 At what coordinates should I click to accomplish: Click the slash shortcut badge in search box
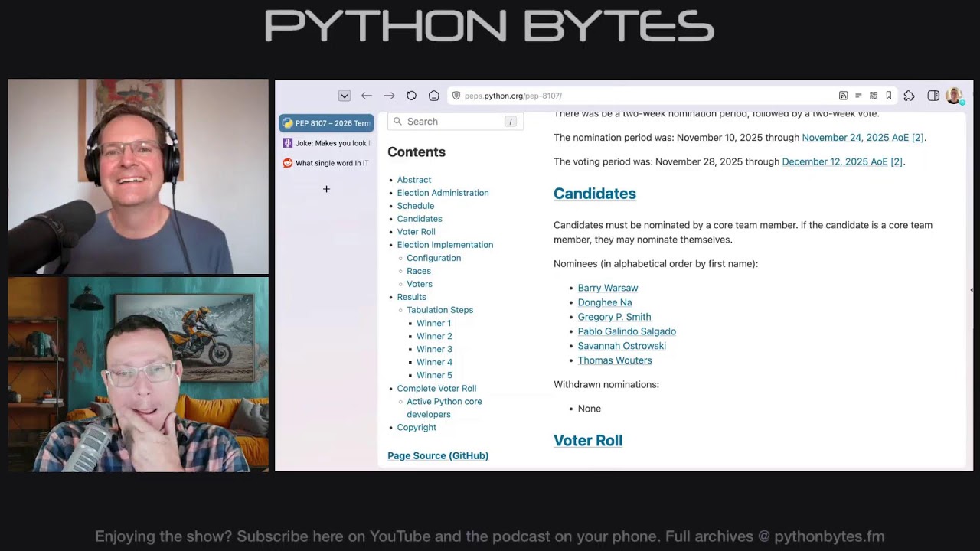point(510,122)
